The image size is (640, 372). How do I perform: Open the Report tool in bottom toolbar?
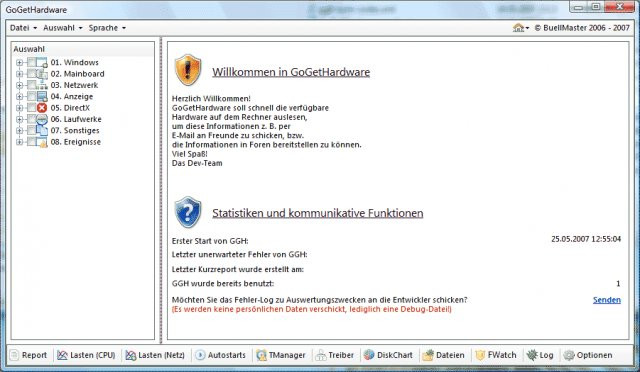pos(29,355)
